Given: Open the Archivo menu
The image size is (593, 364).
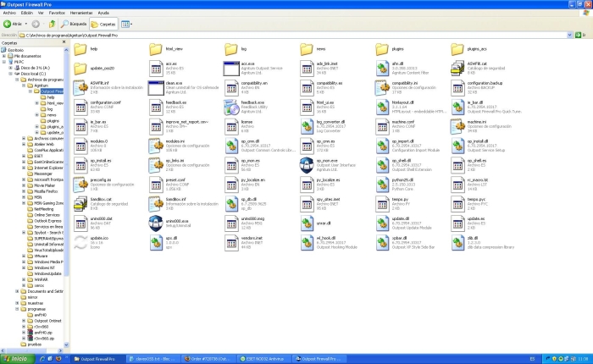Looking at the screenshot, I should pos(9,13).
